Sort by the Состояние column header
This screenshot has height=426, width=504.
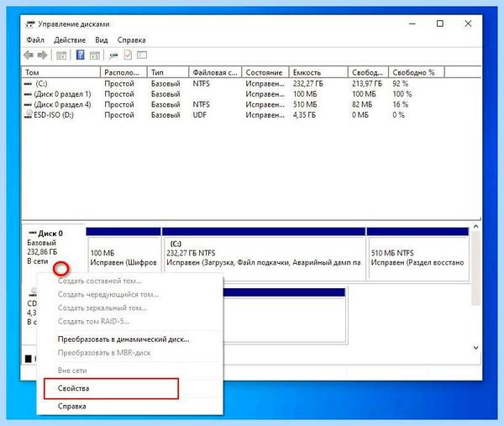click(x=265, y=72)
